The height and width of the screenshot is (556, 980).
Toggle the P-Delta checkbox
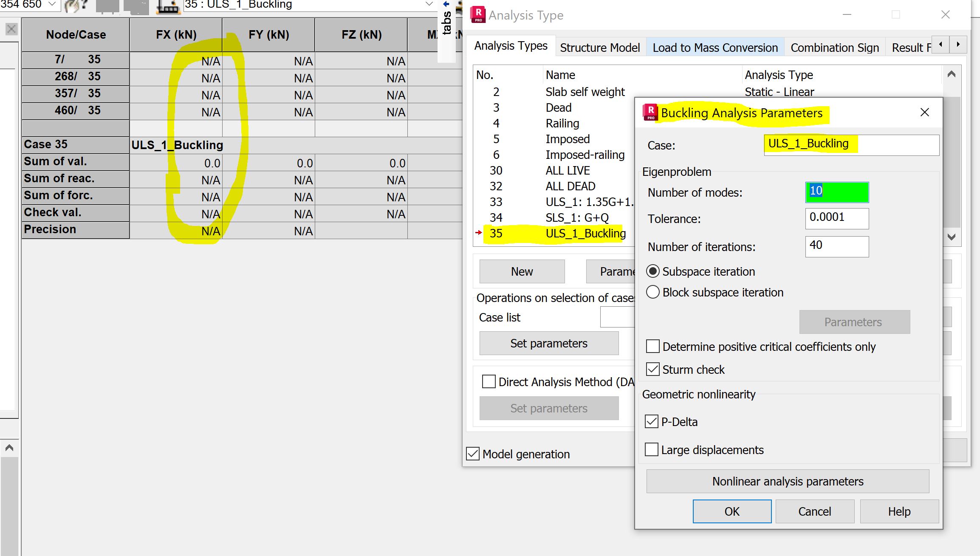tap(652, 421)
